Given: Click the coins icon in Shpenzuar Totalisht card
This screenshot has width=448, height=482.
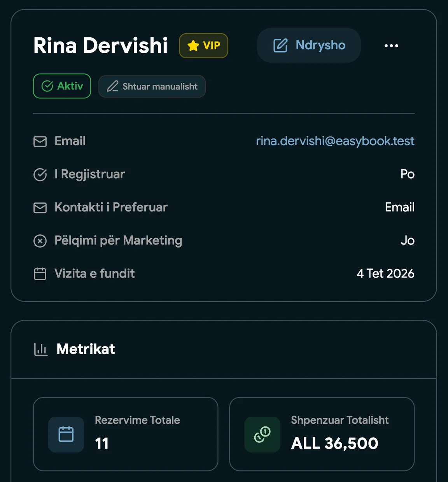Looking at the screenshot, I should click(x=262, y=434).
